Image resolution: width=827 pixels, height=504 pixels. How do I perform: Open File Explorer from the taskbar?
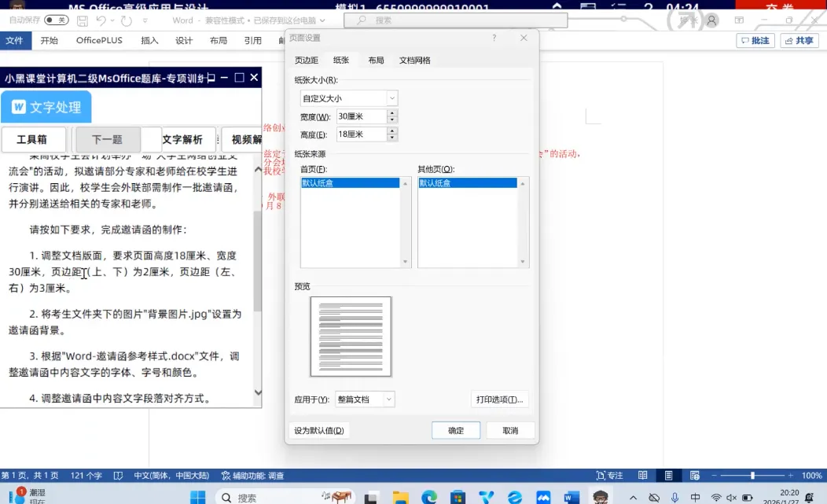click(400, 497)
